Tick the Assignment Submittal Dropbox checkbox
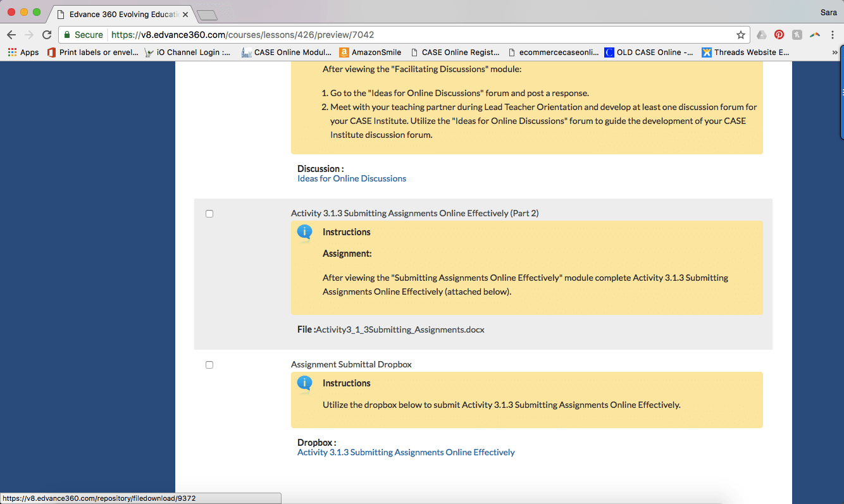The height and width of the screenshot is (504, 844). 209,365
